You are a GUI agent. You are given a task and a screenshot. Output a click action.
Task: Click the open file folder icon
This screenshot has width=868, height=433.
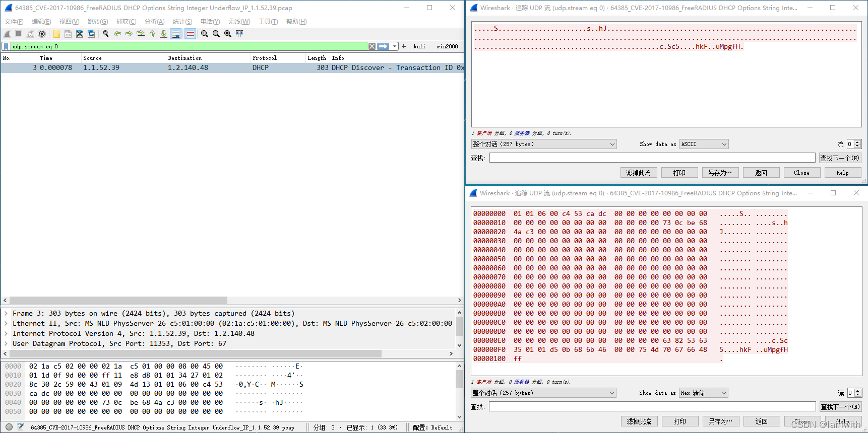pos(56,34)
